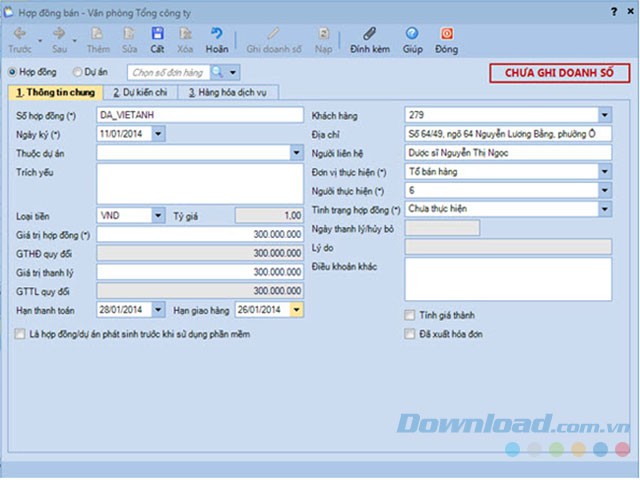Click the Ghi doanh số button
The image size is (640, 480).
click(x=273, y=35)
